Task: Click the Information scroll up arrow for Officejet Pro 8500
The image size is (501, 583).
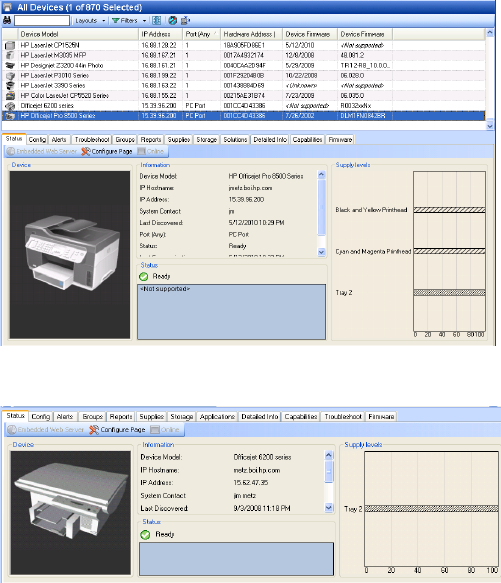Action: [322, 174]
